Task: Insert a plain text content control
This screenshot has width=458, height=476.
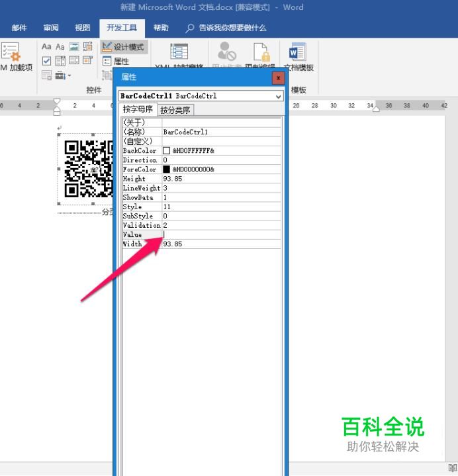Action: click(x=60, y=47)
